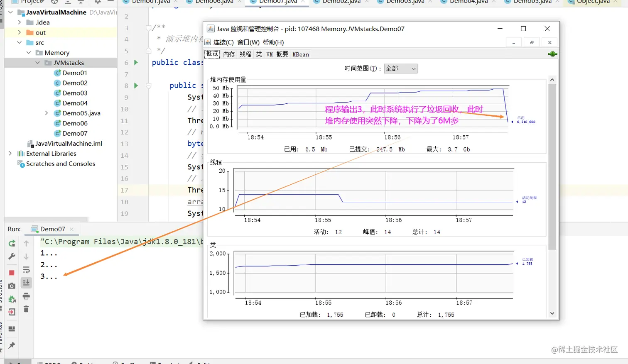Collapse the JavaVirtualMachine project root

tap(10, 12)
